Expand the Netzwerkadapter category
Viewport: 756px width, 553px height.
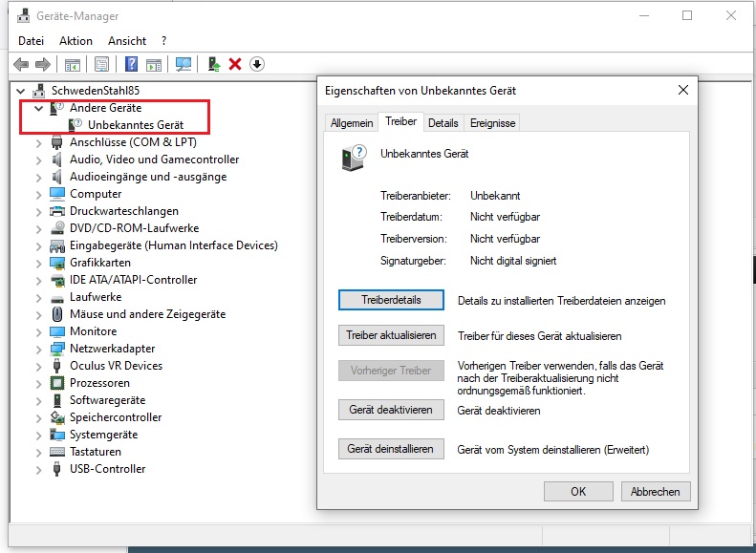39,349
